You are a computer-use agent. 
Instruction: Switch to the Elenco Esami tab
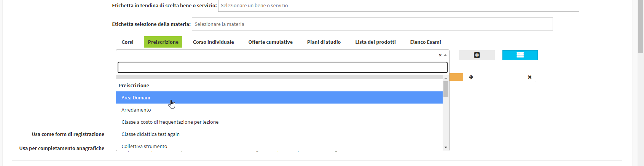click(426, 42)
